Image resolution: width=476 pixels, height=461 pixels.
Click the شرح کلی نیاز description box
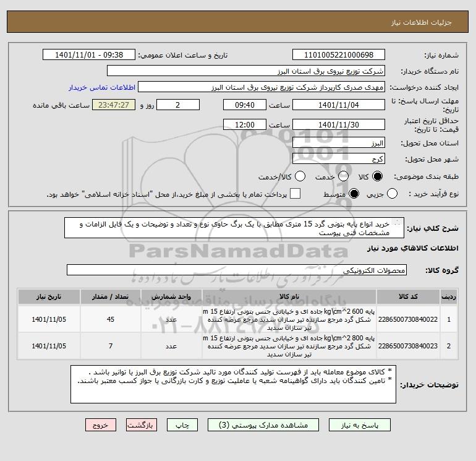click(x=234, y=228)
